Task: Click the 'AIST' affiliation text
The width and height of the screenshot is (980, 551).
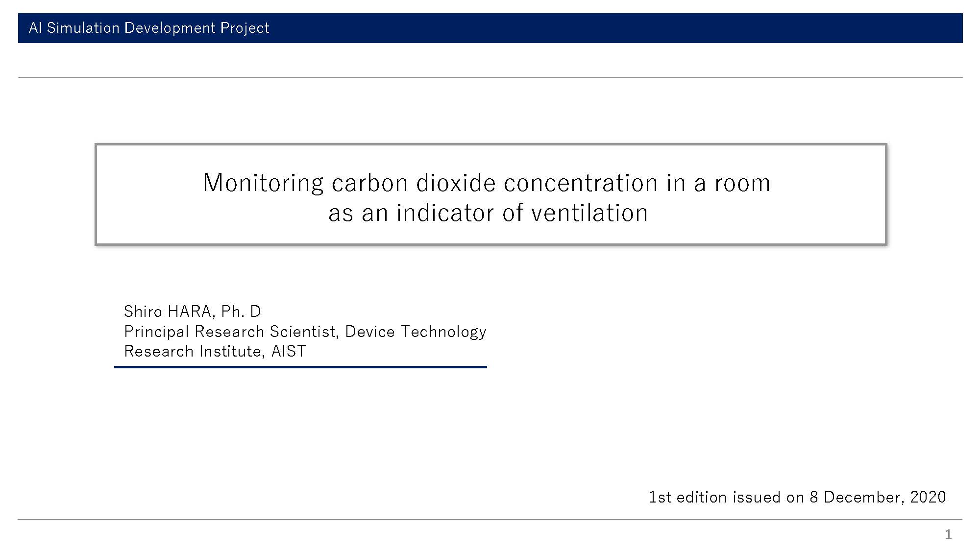Action: [x=289, y=351]
